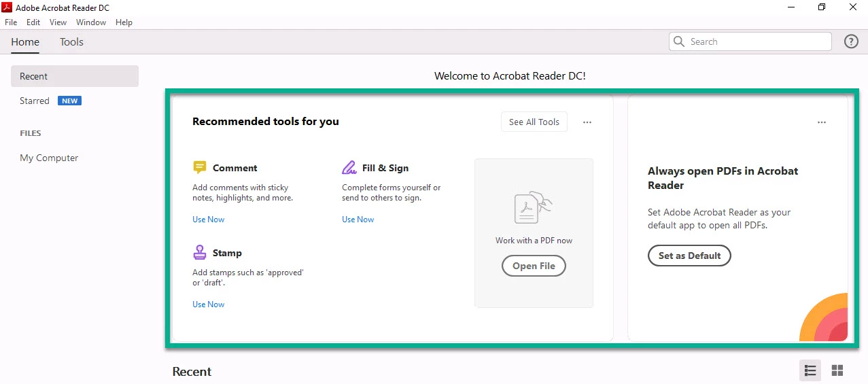Open the Help menu
Viewport: 868px width, 384px height.
point(124,22)
